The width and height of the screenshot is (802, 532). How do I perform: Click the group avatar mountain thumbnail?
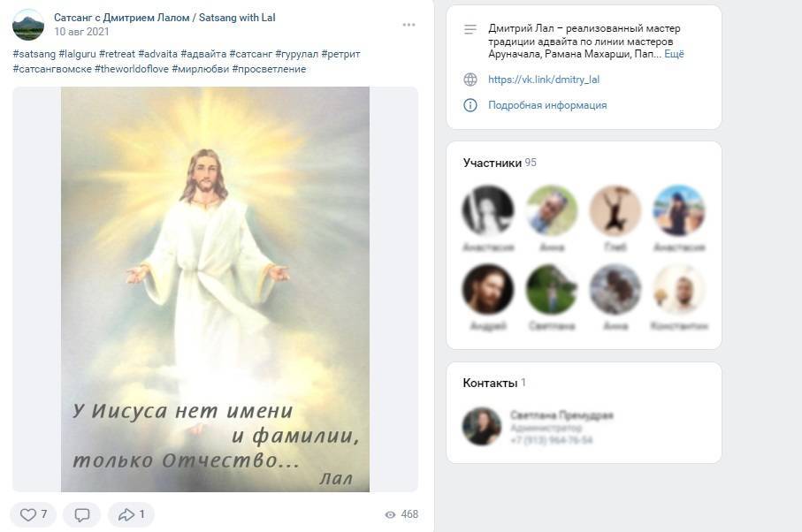(x=28, y=25)
